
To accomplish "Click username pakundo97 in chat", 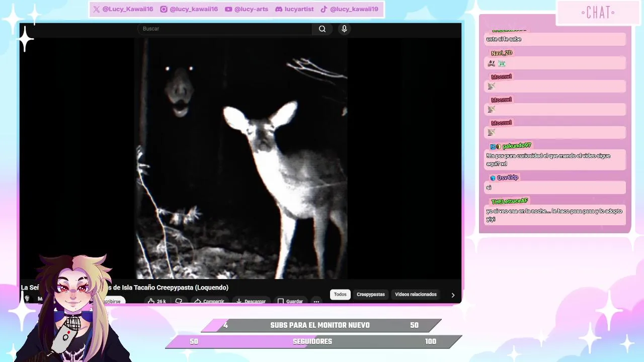I will point(517,146).
